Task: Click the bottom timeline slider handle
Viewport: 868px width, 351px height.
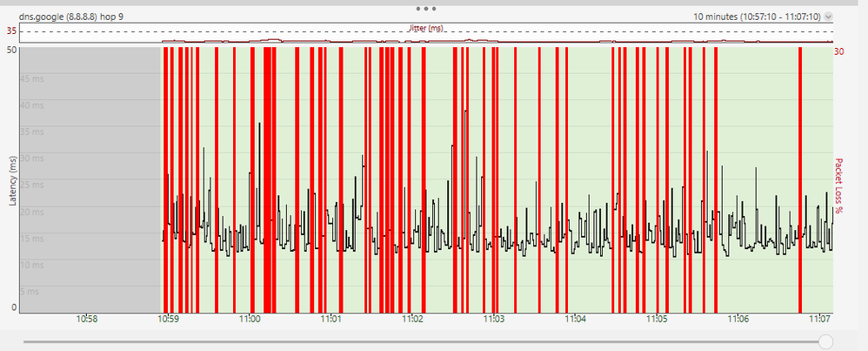Action: (x=825, y=341)
